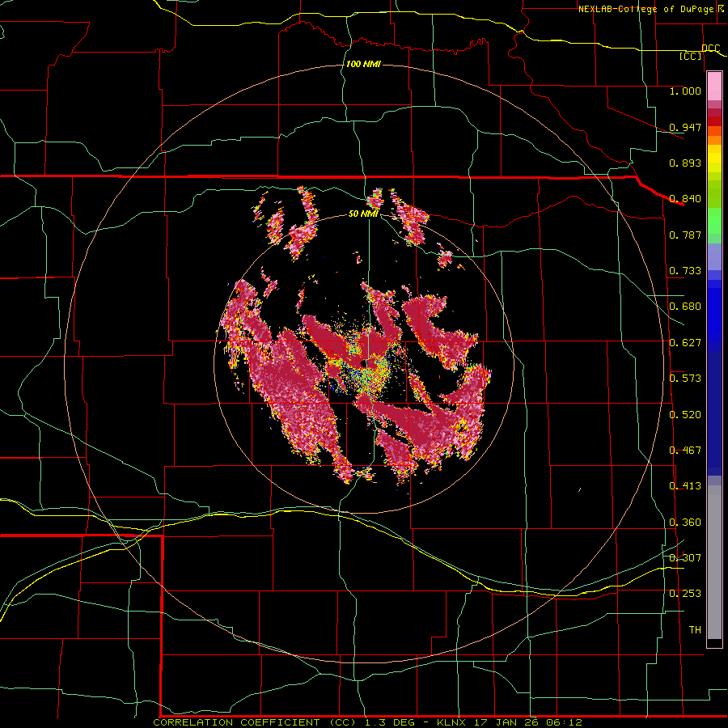The height and width of the screenshot is (728, 728).
Task: Click the 0.573 color scale value
Action: (x=685, y=379)
